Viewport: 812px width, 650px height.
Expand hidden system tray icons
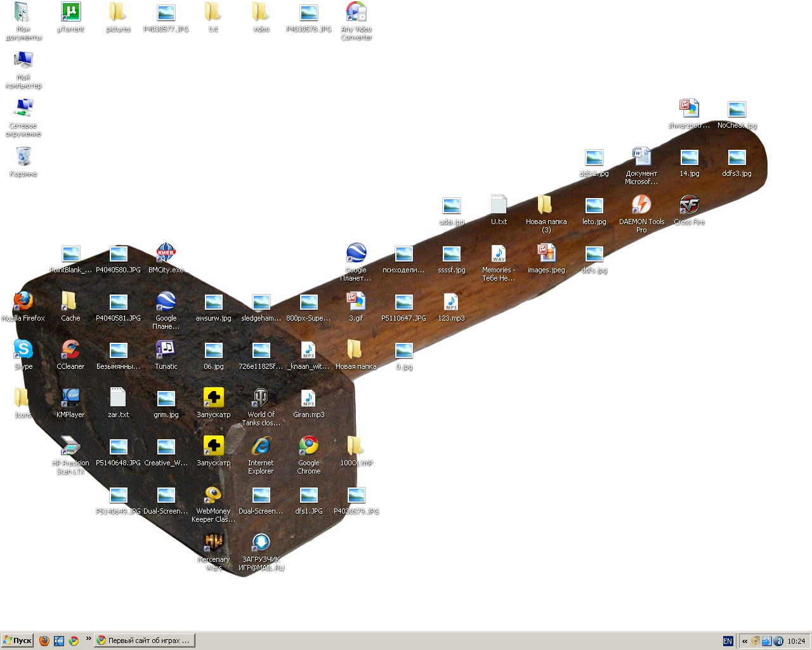click(745, 641)
